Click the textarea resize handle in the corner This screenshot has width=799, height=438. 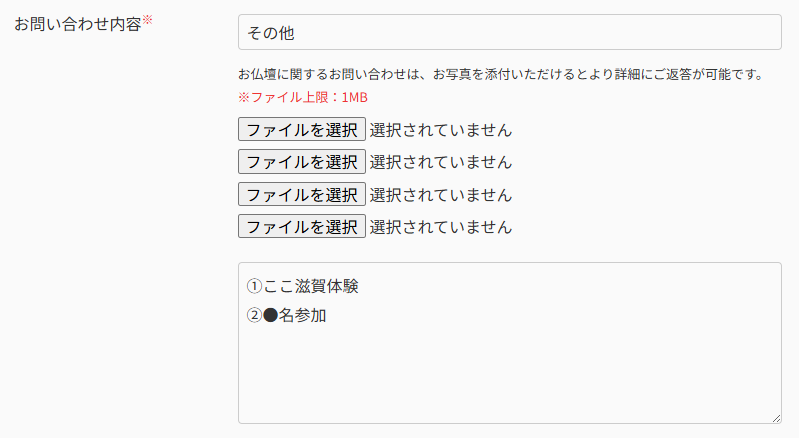[x=775, y=417]
